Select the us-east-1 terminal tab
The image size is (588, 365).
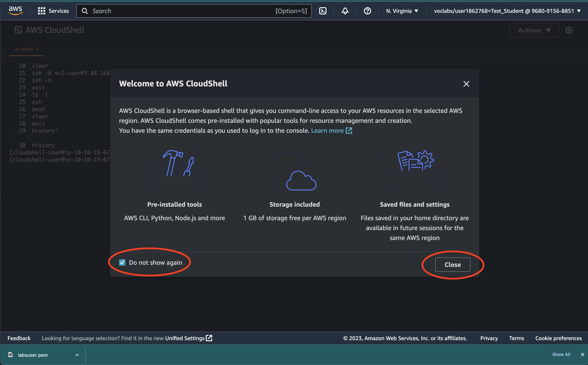[26, 49]
